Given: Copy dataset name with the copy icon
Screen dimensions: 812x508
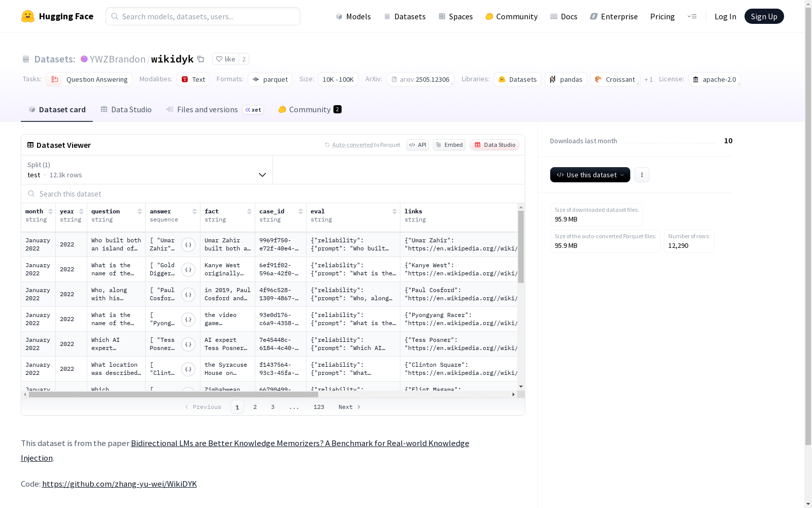Looking at the screenshot, I should tap(200, 59).
